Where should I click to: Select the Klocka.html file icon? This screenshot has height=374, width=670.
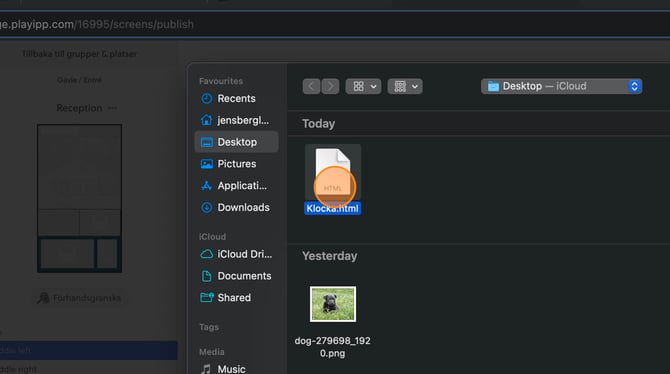pyautogui.click(x=332, y=173)
